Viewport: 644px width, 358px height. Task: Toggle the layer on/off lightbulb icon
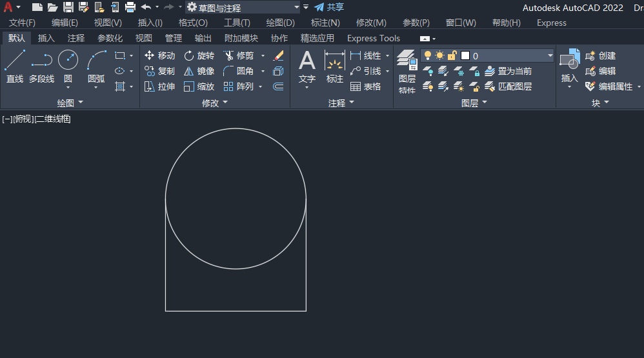(x=427, y=55)
